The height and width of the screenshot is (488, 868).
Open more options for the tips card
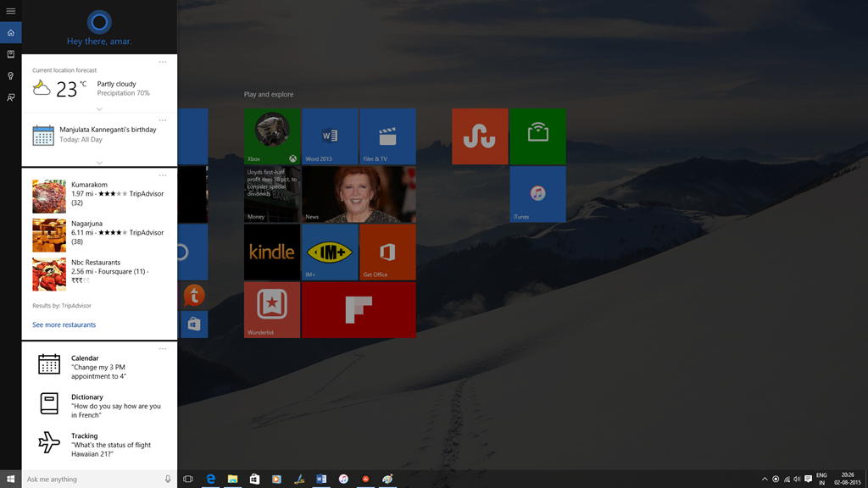pos(163,349)
